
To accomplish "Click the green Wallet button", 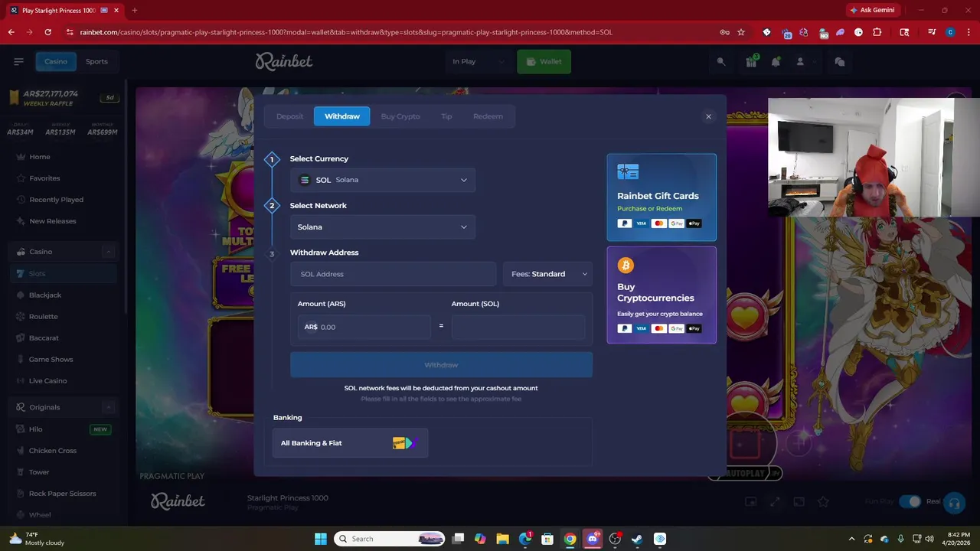I will [x=544, y=61].
